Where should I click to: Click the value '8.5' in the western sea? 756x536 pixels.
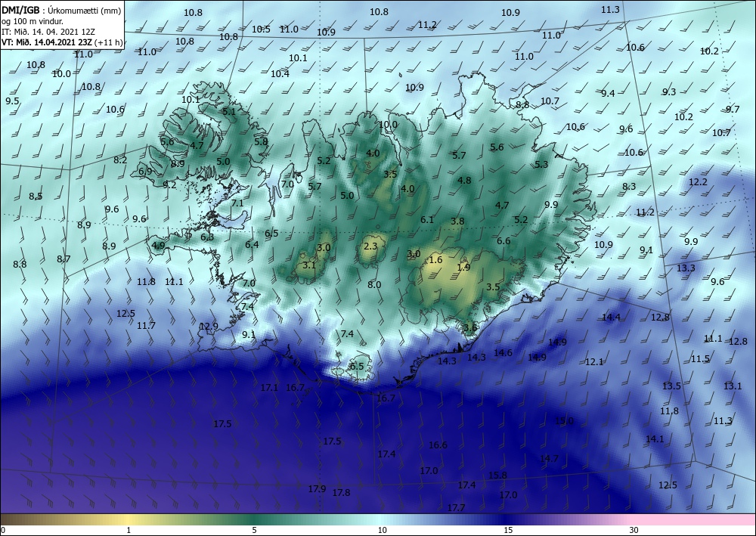36,197
